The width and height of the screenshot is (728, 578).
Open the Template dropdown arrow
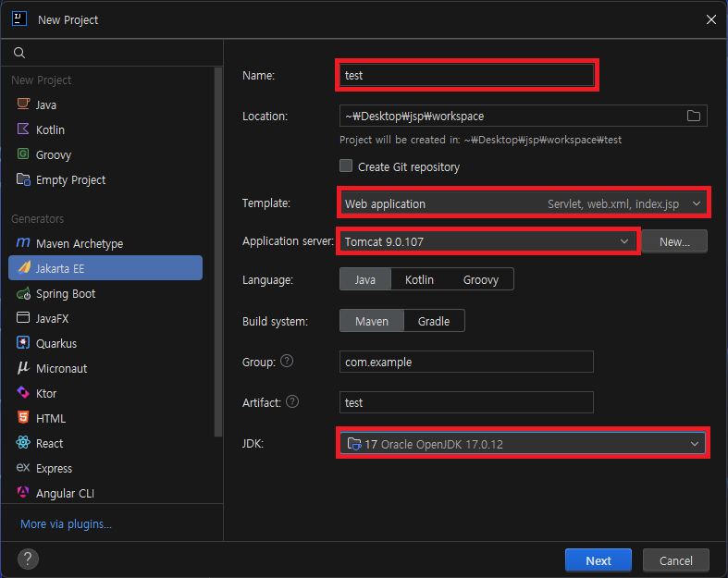pyautogui.click(x=697, y=203)
